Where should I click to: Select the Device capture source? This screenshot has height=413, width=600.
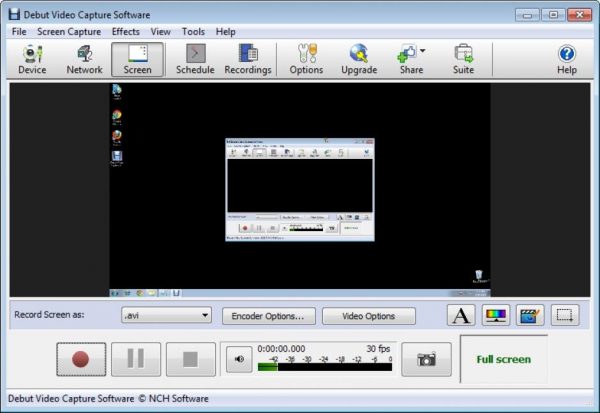coord(32,60)
